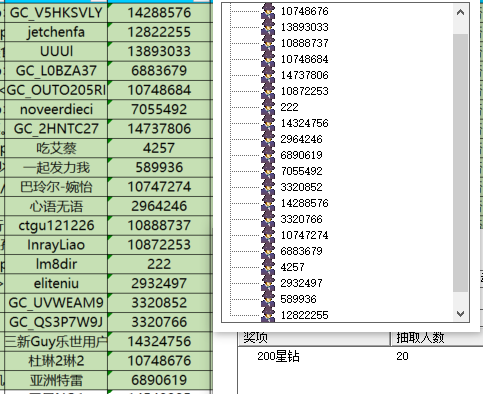Select winner entry 14324756 in the list
483x394 pixels.
pos(304,123)
